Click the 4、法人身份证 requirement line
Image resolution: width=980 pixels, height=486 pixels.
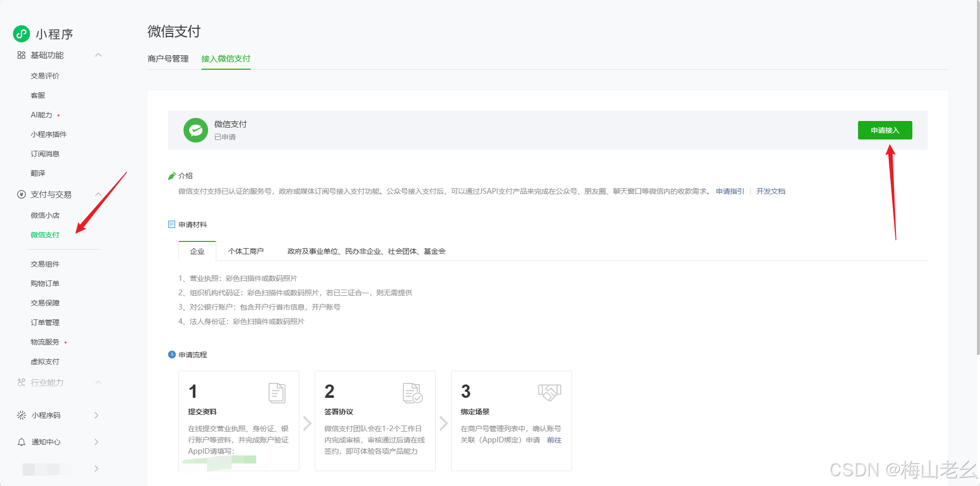click(x=241, y=321)
